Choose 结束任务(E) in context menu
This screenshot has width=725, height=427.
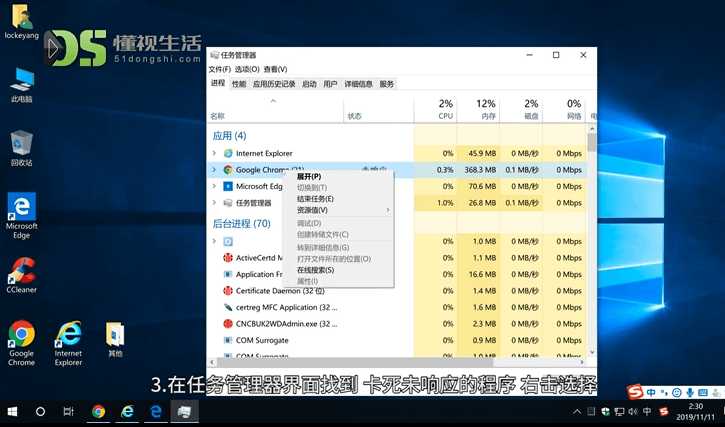click(338, 199)
